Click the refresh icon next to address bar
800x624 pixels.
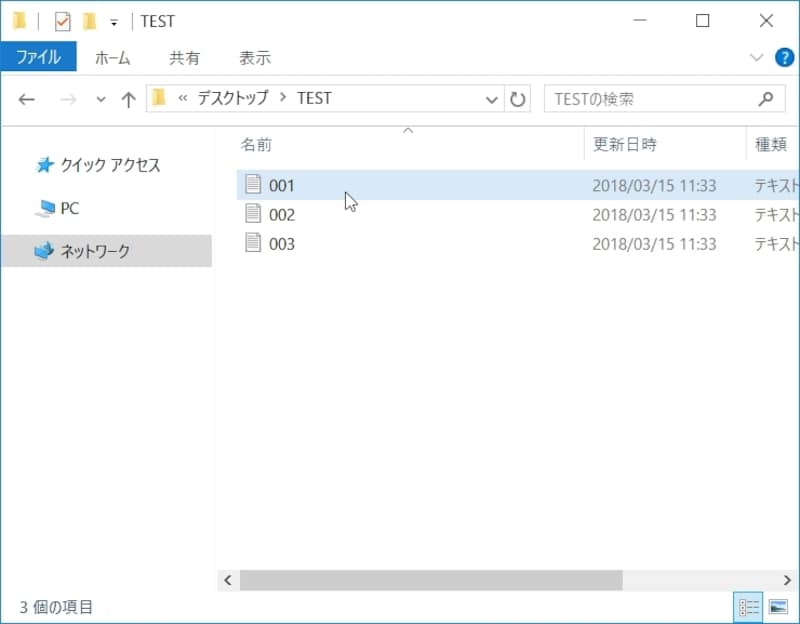click(x=518, y=98)
